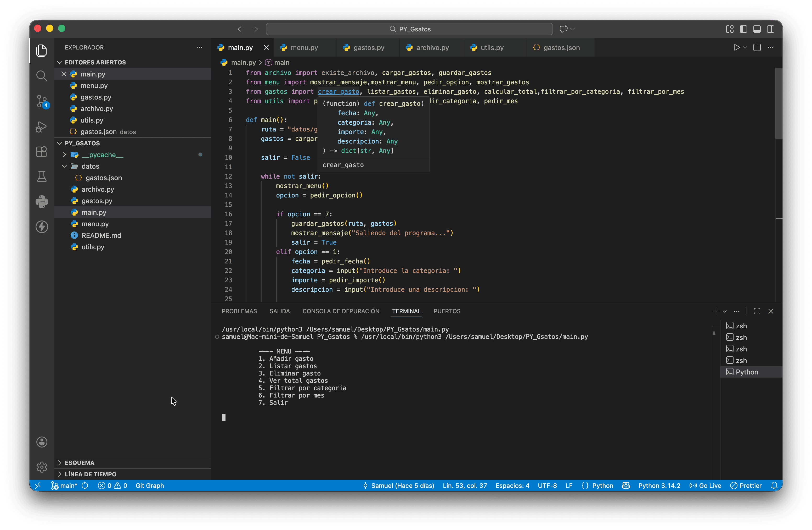
Task: Open the new terminal profile dropdown arrow
Action: [x=725, y=311]
